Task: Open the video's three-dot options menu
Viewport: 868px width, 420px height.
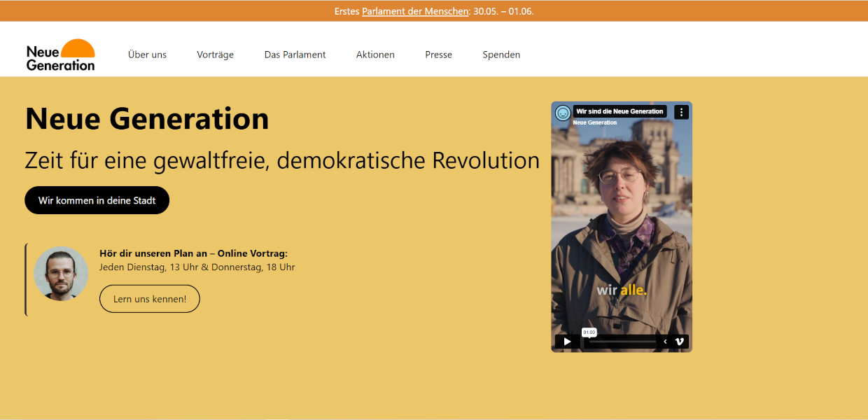Action: coord(681,112)
